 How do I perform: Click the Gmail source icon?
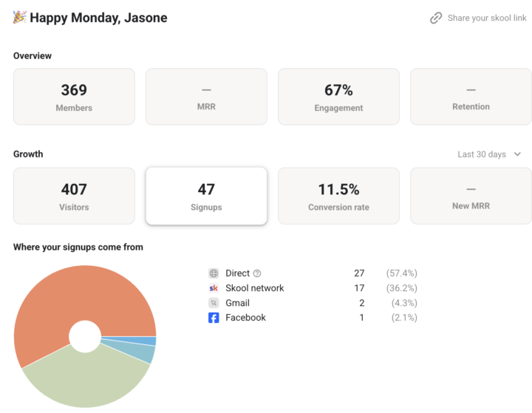click(x=214, y=303)
